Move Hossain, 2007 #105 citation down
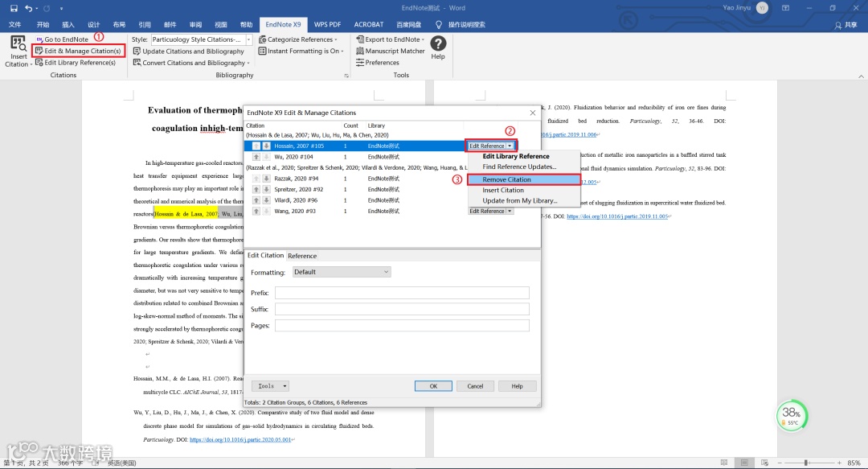The height and width of the screenshot is (469, 868). (266, 146)
